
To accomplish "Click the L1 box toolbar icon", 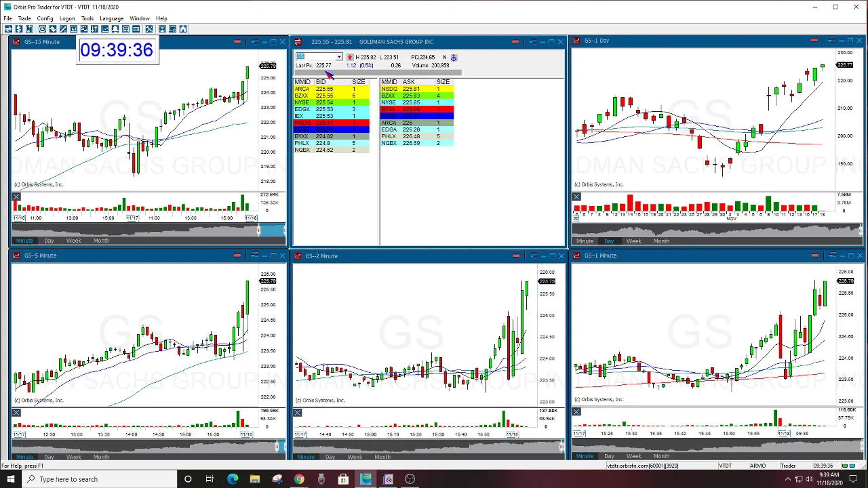I will (73, 29).
